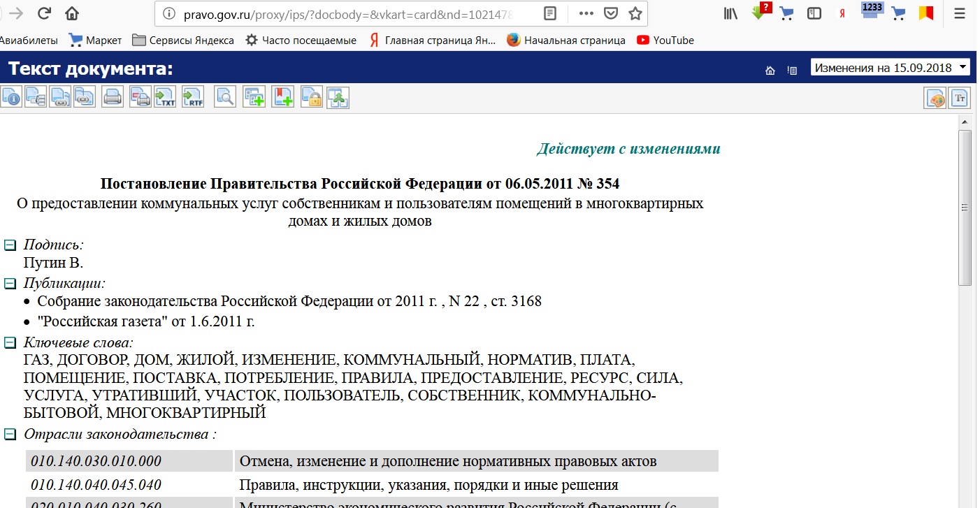This screenshot has height=508, width=980.
Task: Collapse the 'Ключевые слова' section
Action: (x=10, y=343)
